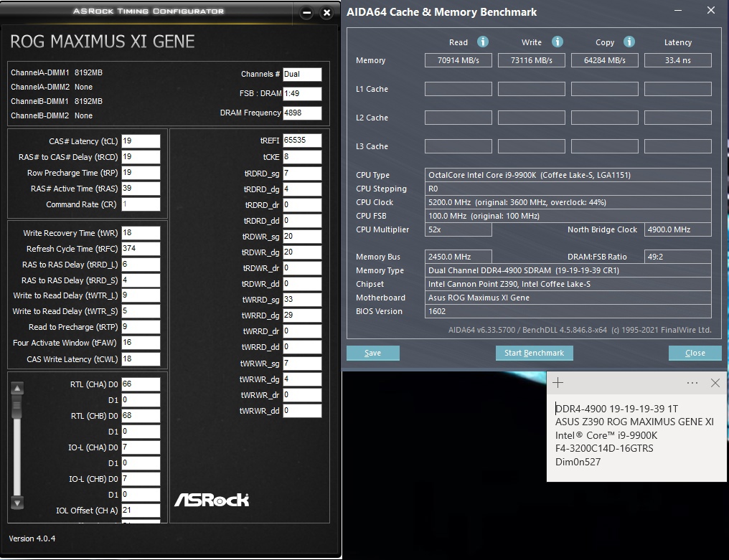Click the Close button in AIDA64
729x560 pixels.
(x=695, y=353)
